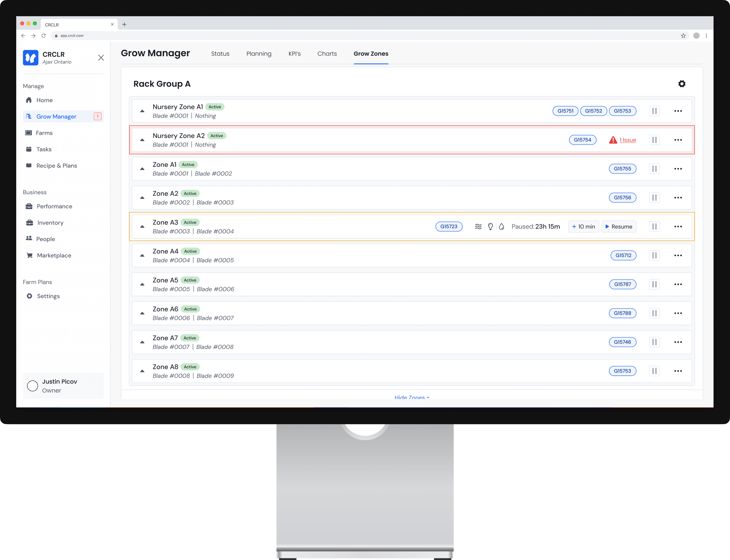The width and height of the screenshot is (730, 560).
Task: Switch to the Planning tab
Action: 259,54
